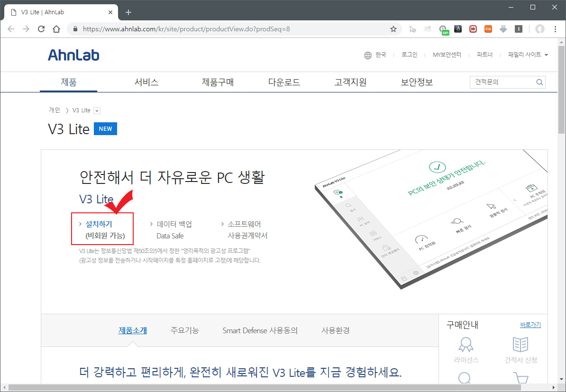The height and width of the screenshot is (392, 566).
Task: Click the clock extension with 'on' badge
Action: tap(443, 29)
